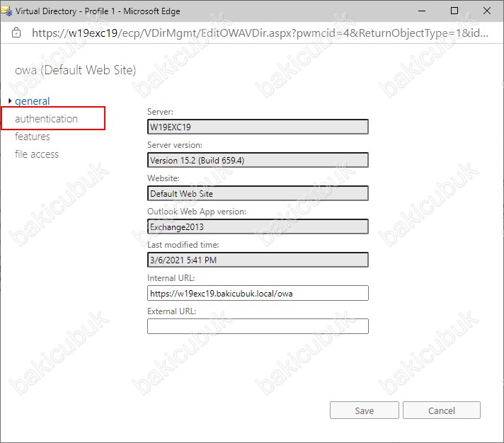Click the address bar lock icon

coord(16,33)
